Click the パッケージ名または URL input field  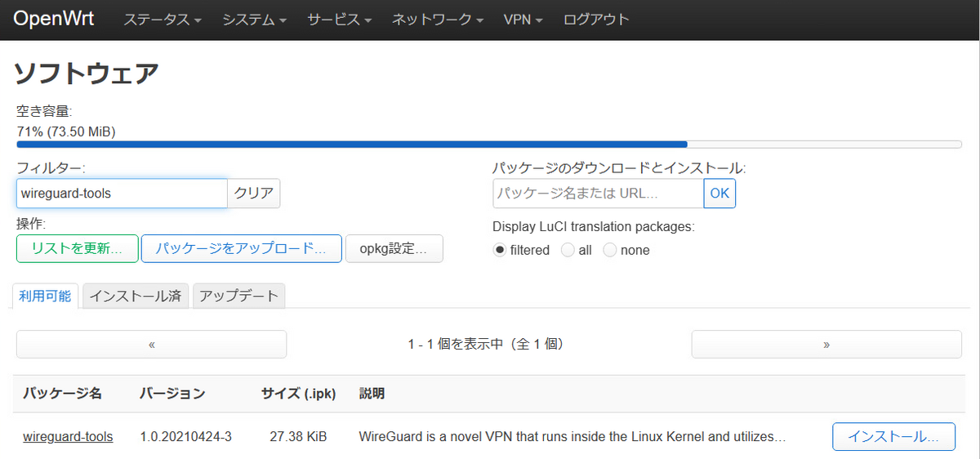[598, 194]
